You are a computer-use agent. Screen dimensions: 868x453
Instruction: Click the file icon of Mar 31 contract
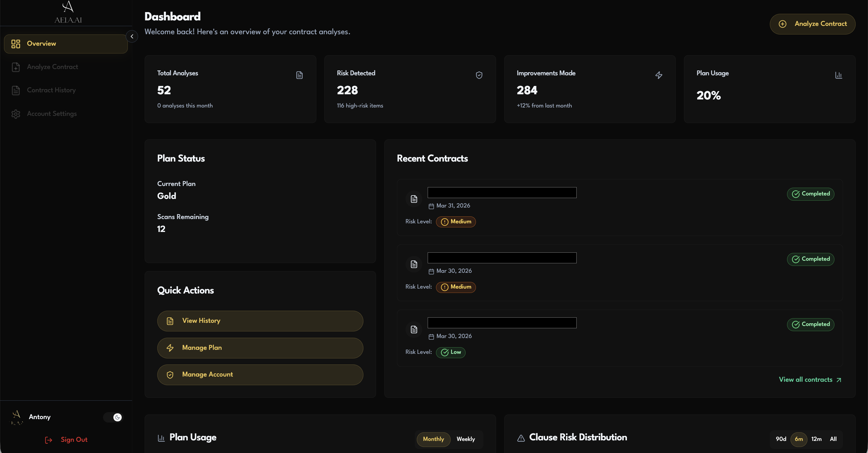414,199
